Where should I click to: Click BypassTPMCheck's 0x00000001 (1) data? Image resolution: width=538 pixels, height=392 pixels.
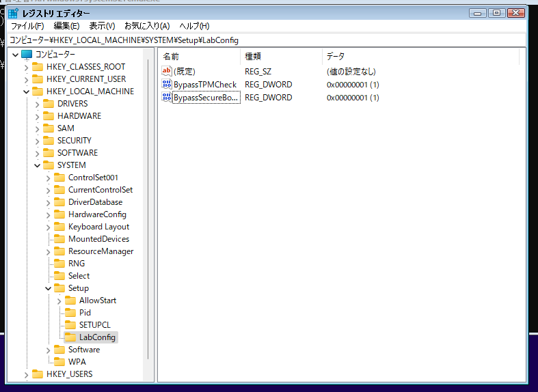[353, 85]
